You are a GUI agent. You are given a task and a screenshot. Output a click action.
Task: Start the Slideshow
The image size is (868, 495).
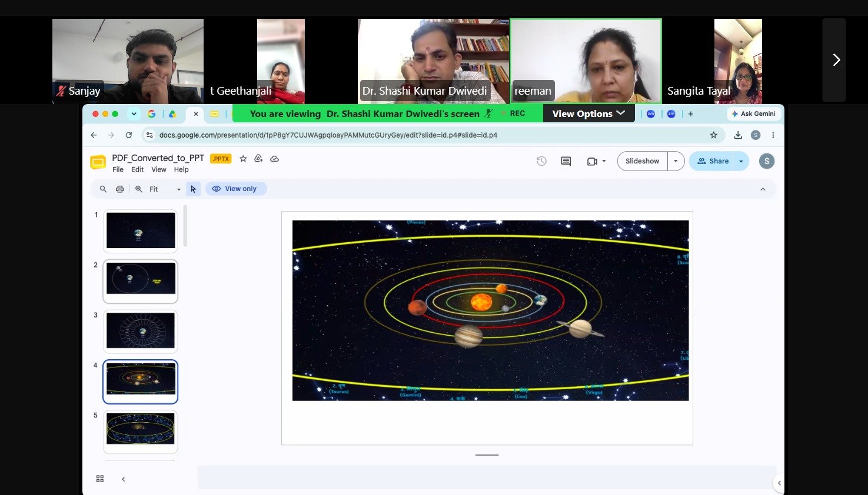643,161
